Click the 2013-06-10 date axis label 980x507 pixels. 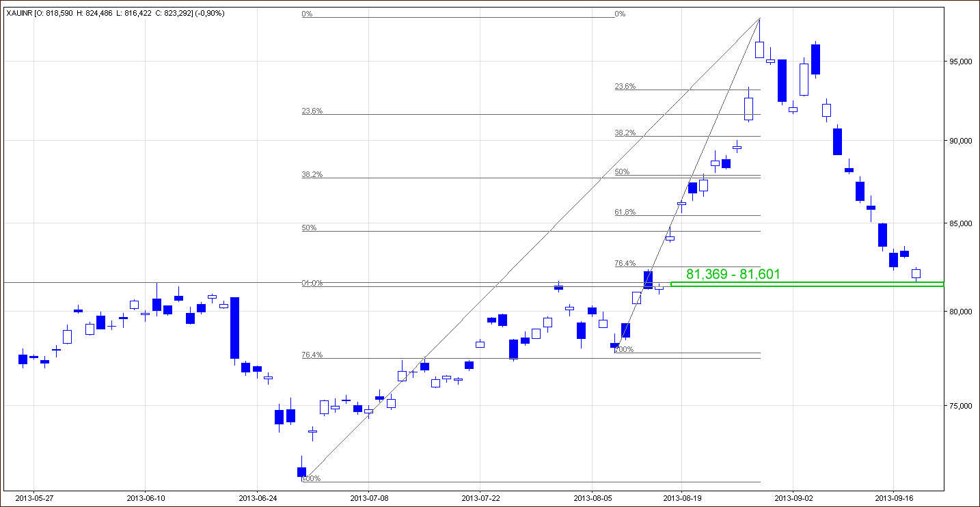(x=145, y=497)
